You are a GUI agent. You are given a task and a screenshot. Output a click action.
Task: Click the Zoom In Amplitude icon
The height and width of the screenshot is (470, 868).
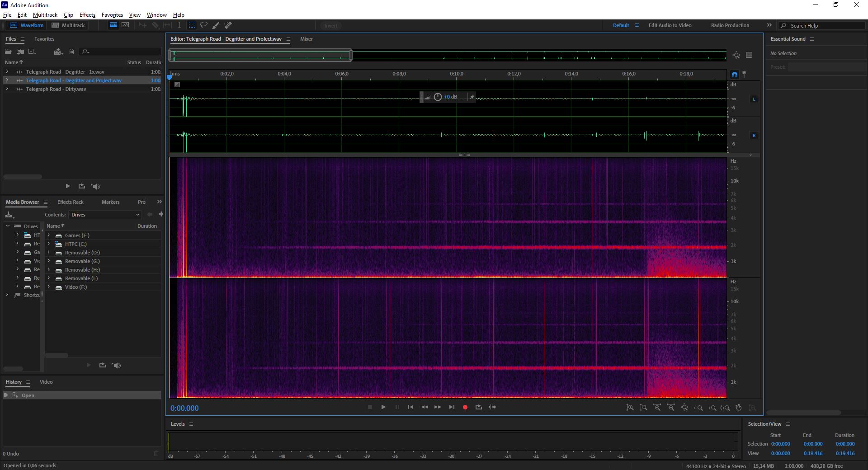(630, 408)
